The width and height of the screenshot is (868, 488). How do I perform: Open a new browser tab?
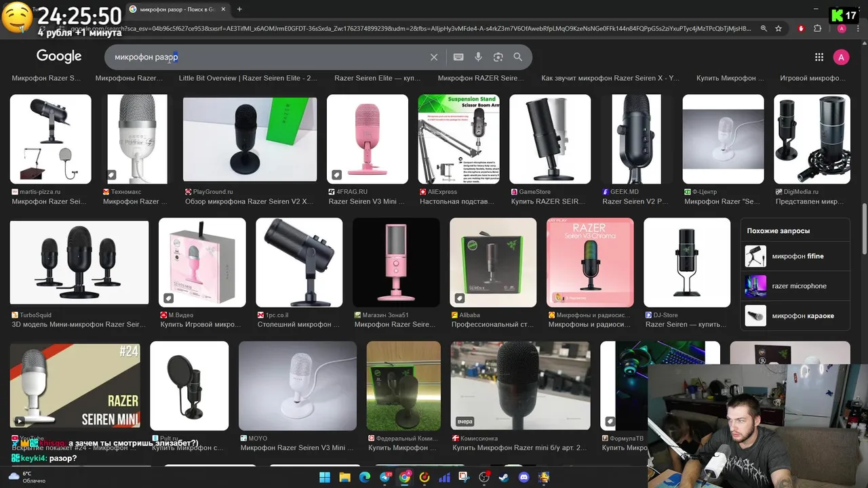point(239,9)
